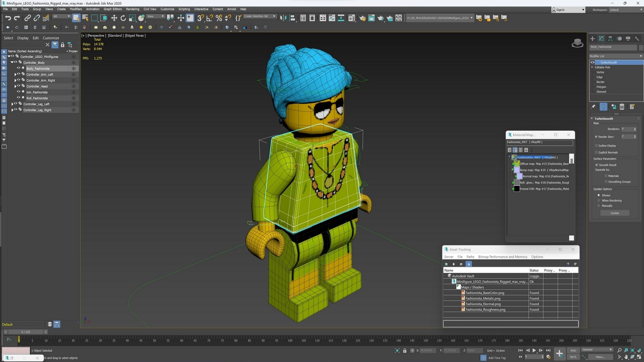Collapse the Editable Poly sub-object list
Screen dimensions: 644x362
pos(592,67)
